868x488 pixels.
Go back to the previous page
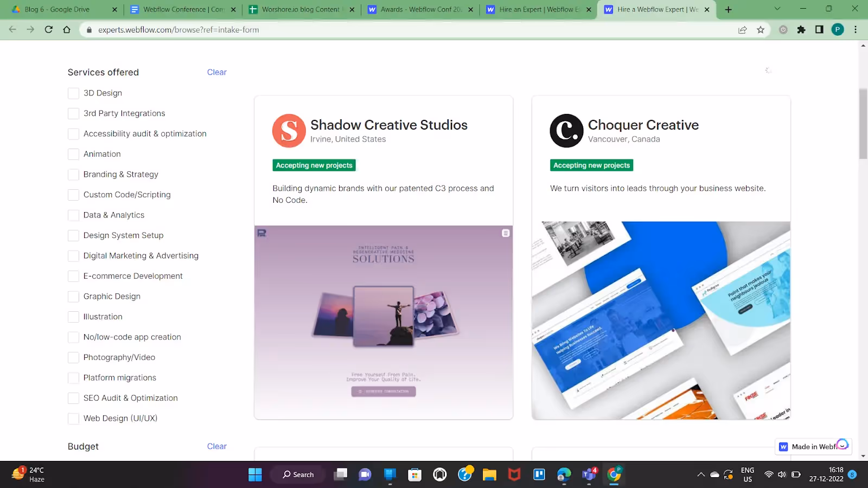pyautogui.click(x=12, y=30)
